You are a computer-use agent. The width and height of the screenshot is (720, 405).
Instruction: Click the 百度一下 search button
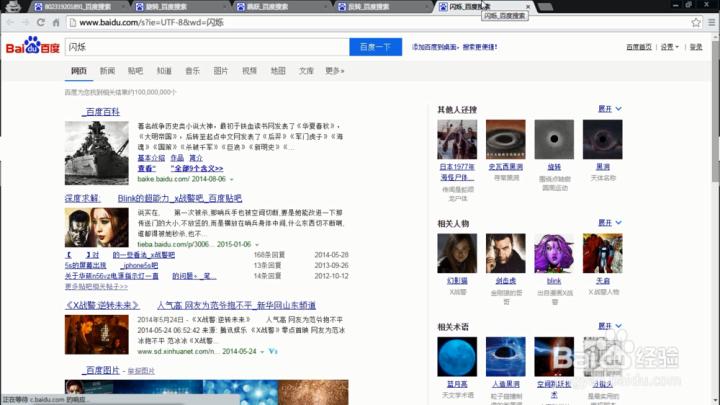[376, 47]
